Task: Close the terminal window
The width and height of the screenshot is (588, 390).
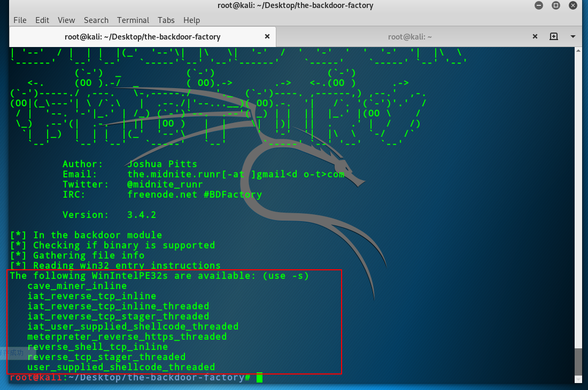Action: click(x=573, y=5)
